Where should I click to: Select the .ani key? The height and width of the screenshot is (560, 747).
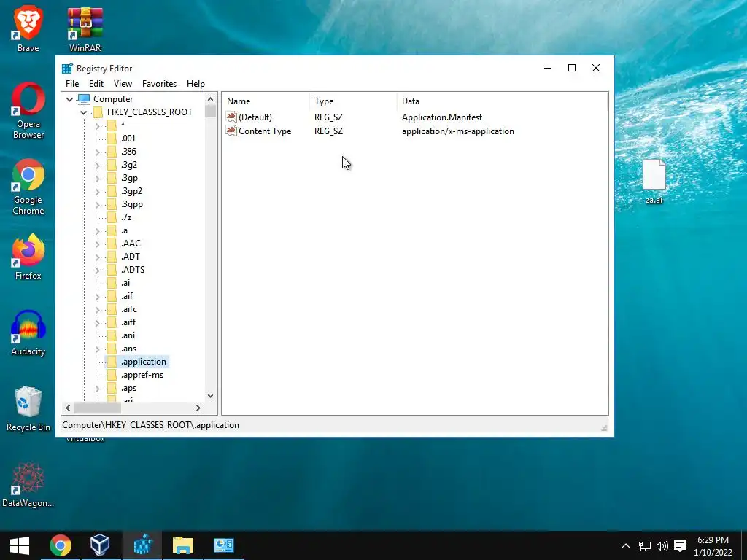pos(128,335)
